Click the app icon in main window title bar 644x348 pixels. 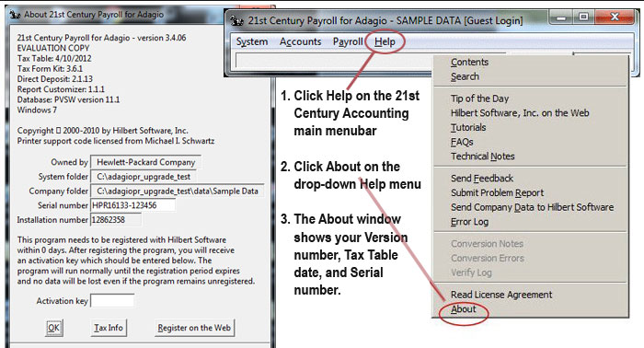click(236, 20)
